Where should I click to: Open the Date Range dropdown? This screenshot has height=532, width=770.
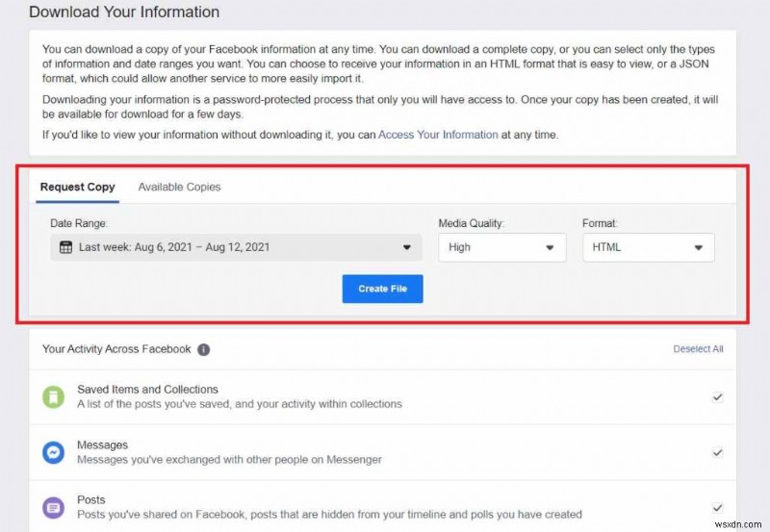(x=236, y=247)
